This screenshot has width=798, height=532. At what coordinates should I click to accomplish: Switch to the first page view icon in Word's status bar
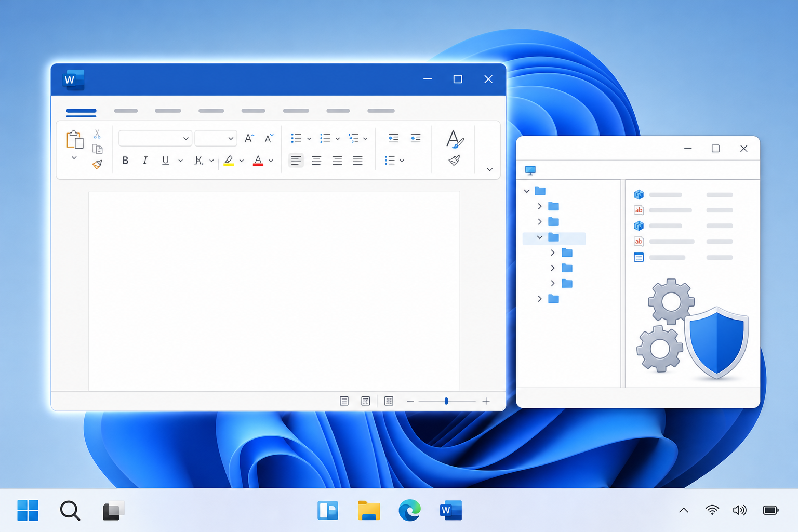tap(344, 401)
